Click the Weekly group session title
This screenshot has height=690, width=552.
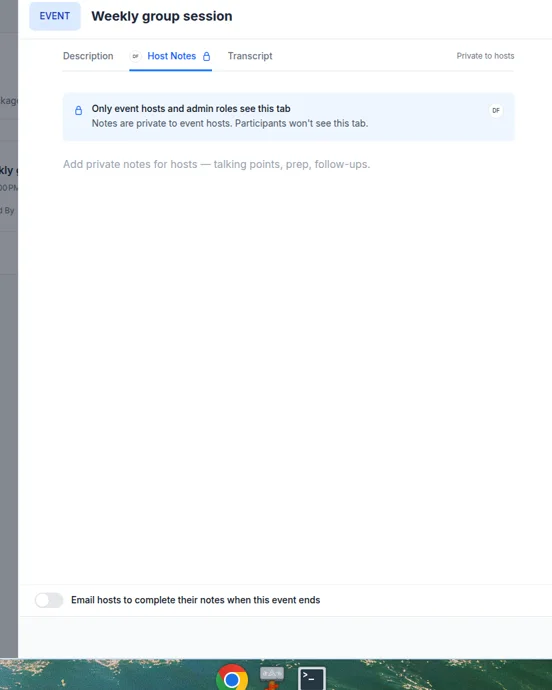coord(162,16)
